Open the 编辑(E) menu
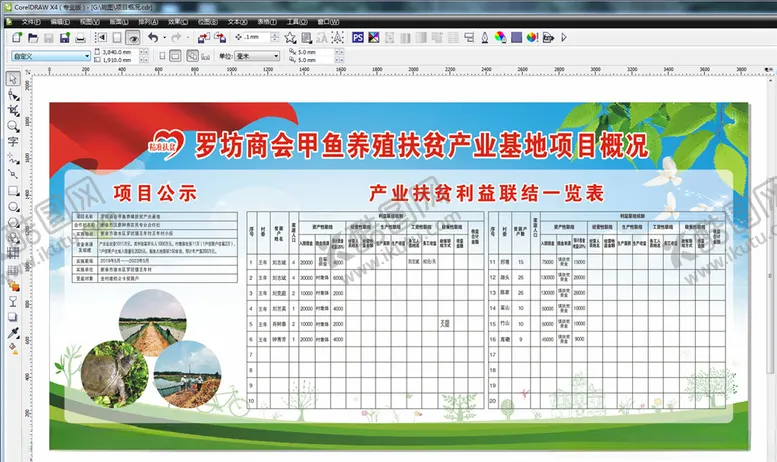Screen dimensions: 777x462 [x=60, y=22]
